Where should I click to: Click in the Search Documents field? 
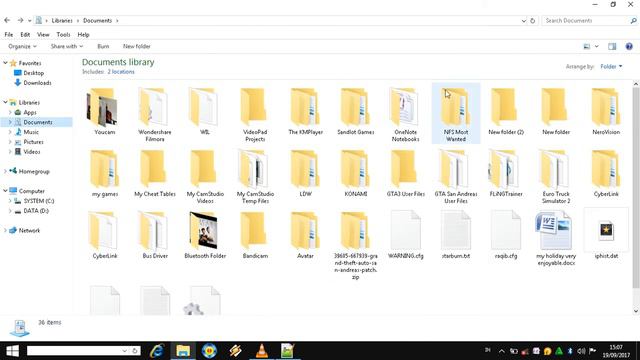[589, 20]
